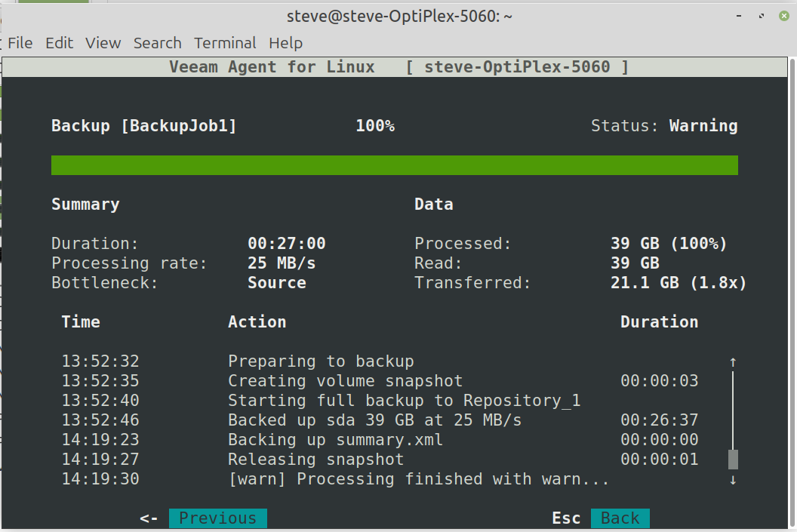The height and width of the screenshot is (532, 797).
Task: Select the 'Creating volume snapshot' log row
Action: (x=380, y=381)
